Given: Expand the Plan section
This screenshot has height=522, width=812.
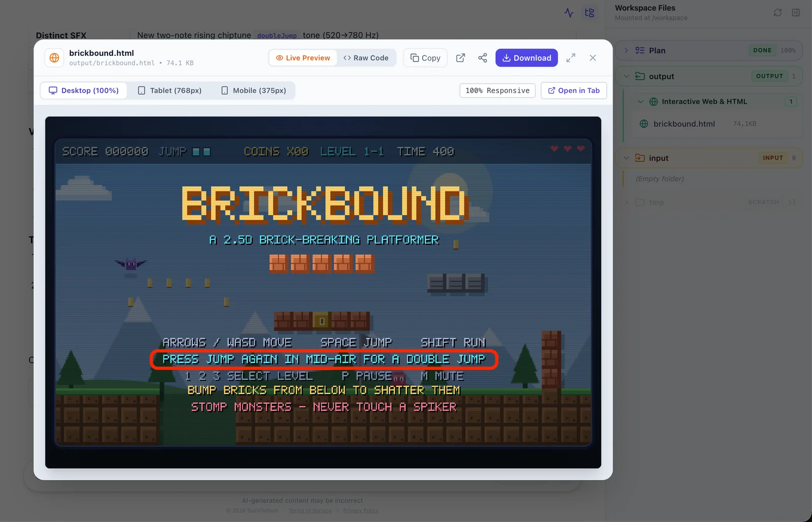Looking at the screenshot, I should pos(626,50).
